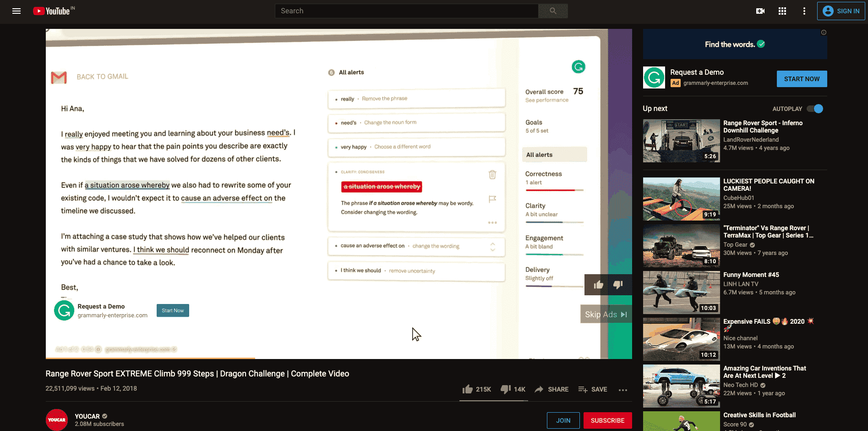The image size is (868, 431).
Task: Click the search magnifier button
Action: click(553, 11)
